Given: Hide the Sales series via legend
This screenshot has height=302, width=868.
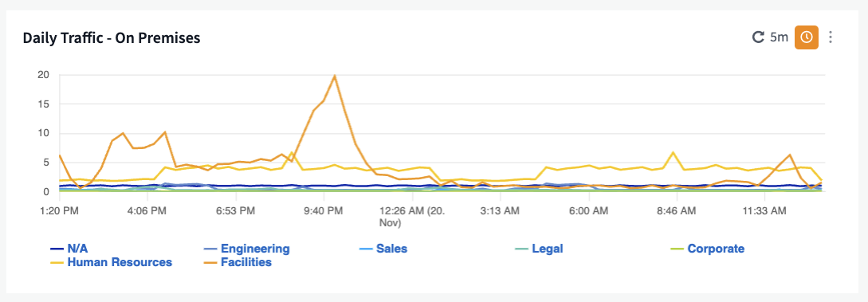Looking at the screenshot, I should (x=391, y=249).
